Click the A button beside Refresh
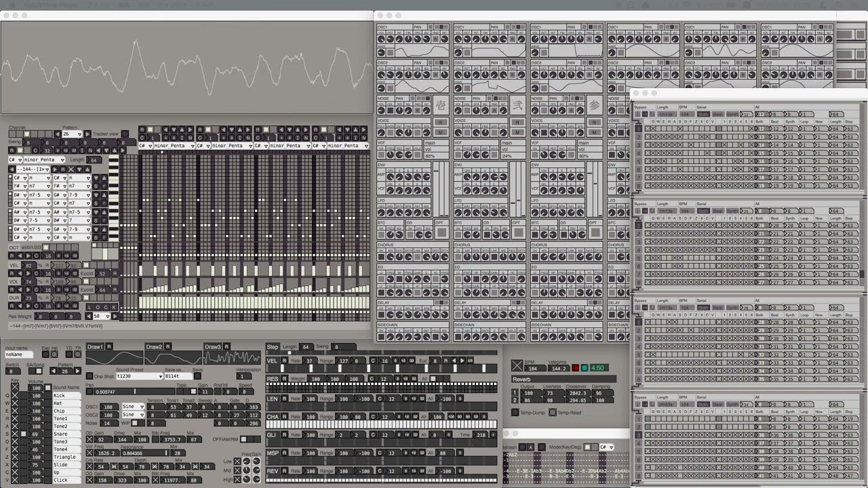Image resolution: width=868 pixels, height=488 pixels. click(x=530, y=447)
